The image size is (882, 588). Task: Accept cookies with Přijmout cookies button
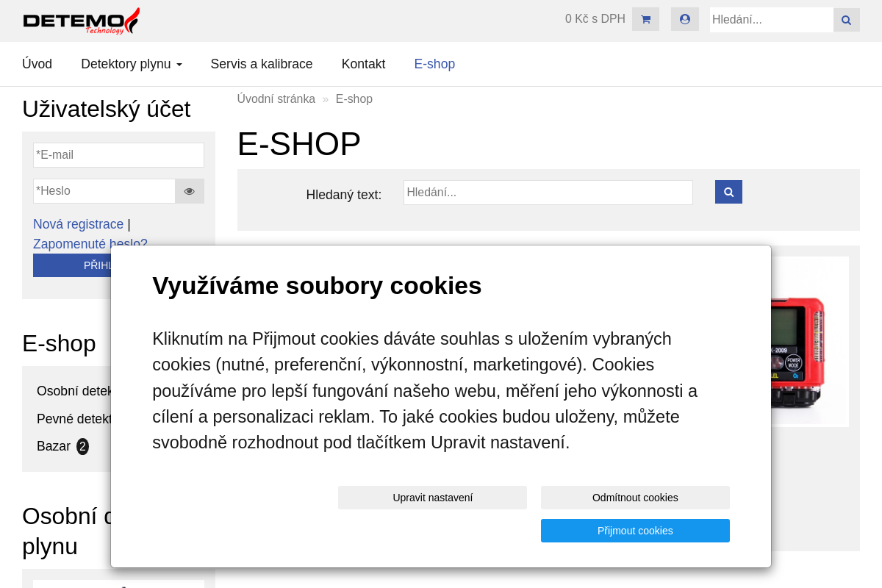[x=635, y=531]
